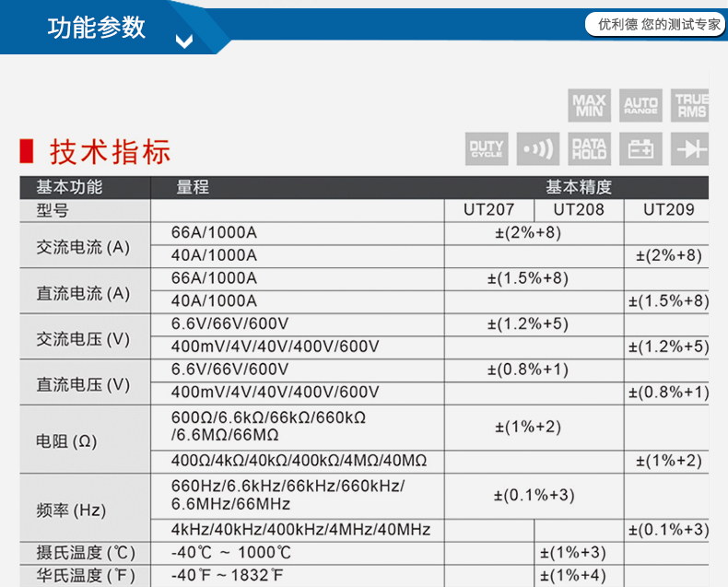Select the TRUE RMS icon
The width and height of the screenshot is (728, 587).
[690, 106]
